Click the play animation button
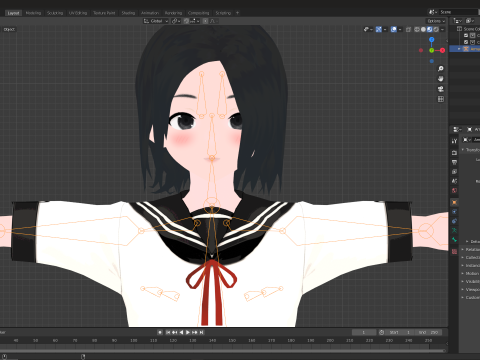480x360 pixels. [188, 332]
